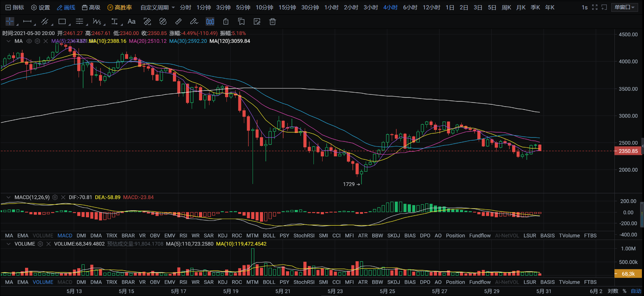
Task: Select the 1s refresh interval
Action: [585, 7]
